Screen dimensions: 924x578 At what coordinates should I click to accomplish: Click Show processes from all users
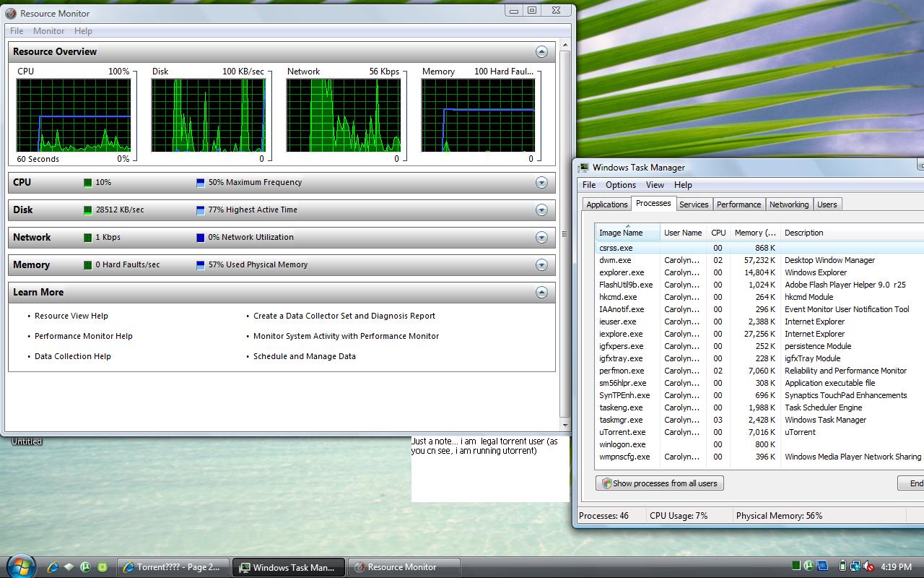tap(659, 483)
